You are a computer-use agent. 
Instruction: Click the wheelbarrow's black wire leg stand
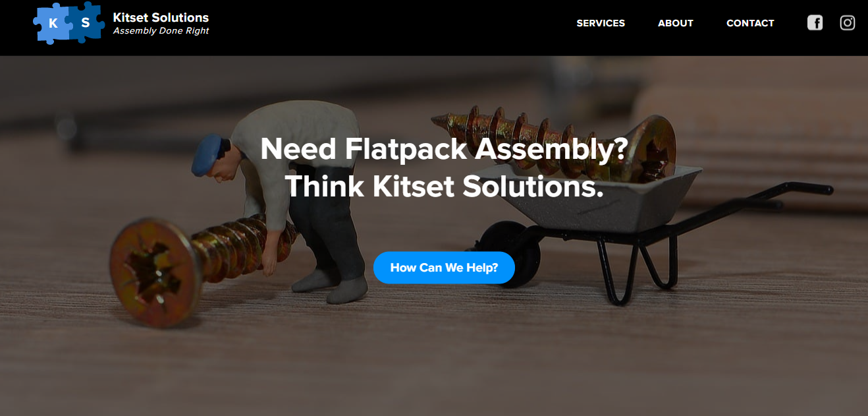(x=636, y=267)
